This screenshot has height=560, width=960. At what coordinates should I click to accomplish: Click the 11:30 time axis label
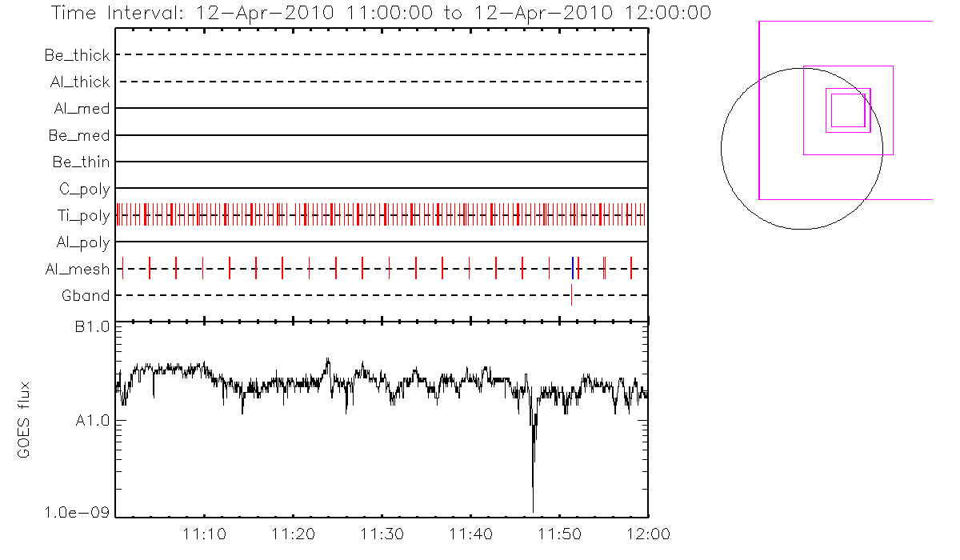(x=382, y=534)
